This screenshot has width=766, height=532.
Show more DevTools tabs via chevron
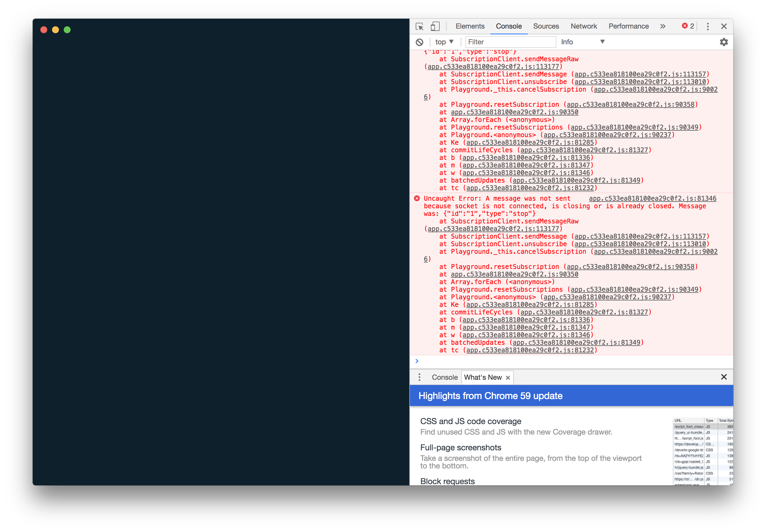[x=663, y=26]
